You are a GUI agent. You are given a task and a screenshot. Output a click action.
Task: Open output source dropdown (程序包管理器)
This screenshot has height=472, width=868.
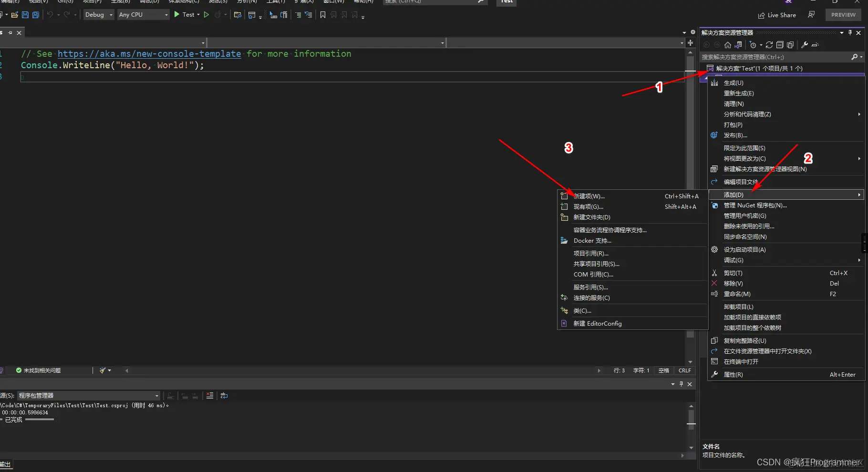89,396
